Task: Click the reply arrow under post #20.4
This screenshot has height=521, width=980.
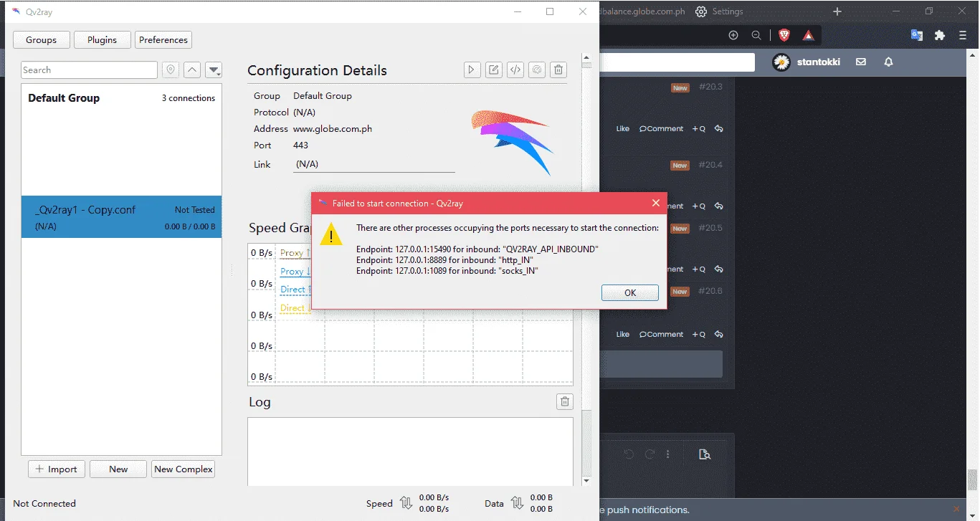Action: (718, 206)
